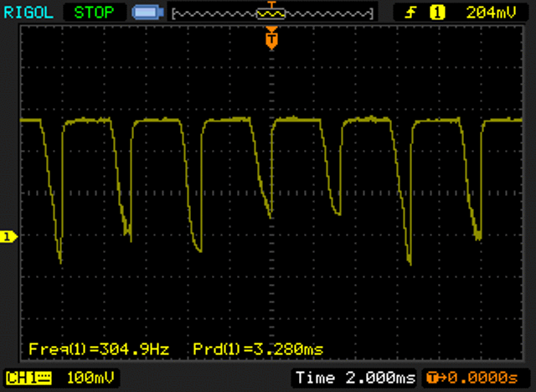
Task: Click the orange T horizontal offset icon at bottom
Action: [x=433, y=378]
